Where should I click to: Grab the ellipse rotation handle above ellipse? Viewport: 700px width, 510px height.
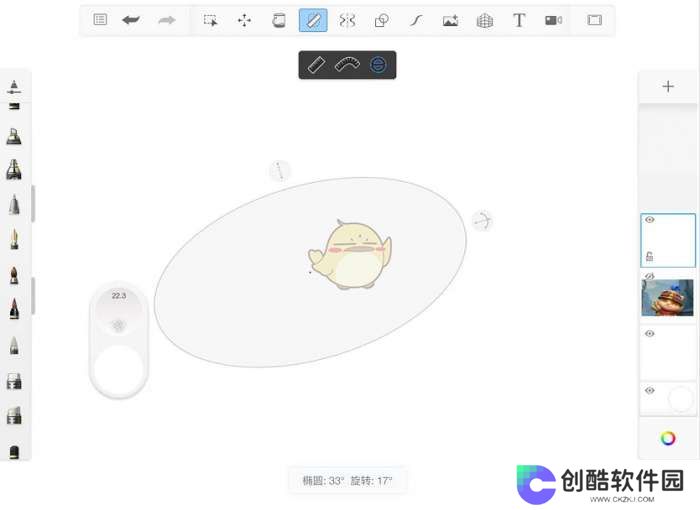click(279, 171)
